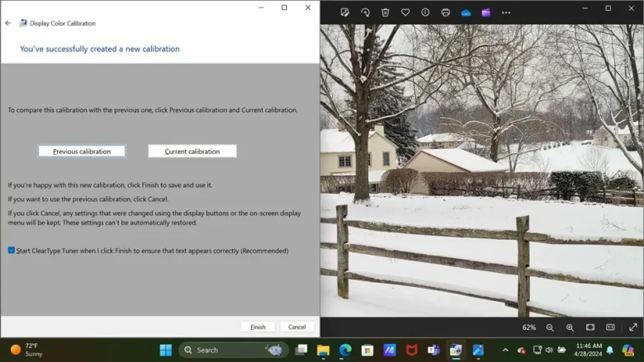Open the See more three-dots menu

506,12
